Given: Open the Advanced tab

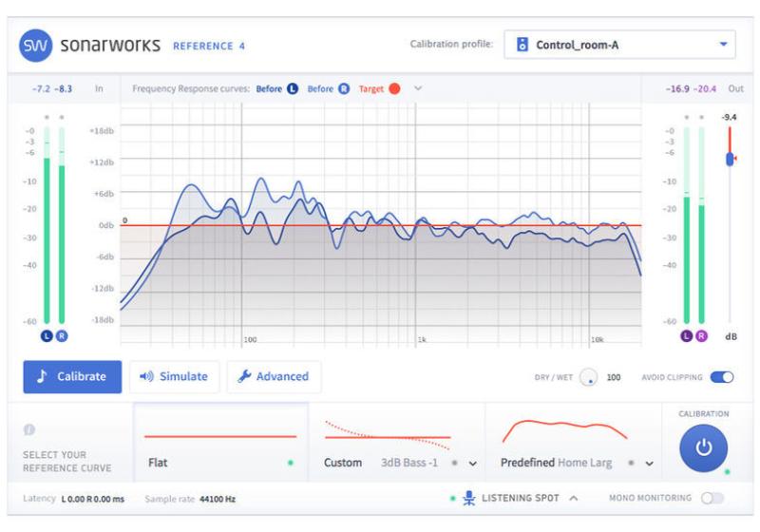Looking at the screenshot, I should point(274,376).
